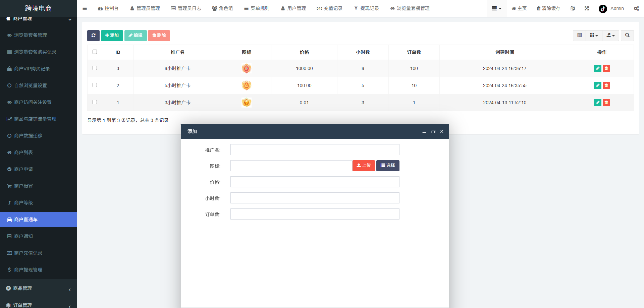The width and height of the screenshot is (644, 308).
Task: Open the fullscreen toggle icon in top bar
Action: tap(586, 8)
